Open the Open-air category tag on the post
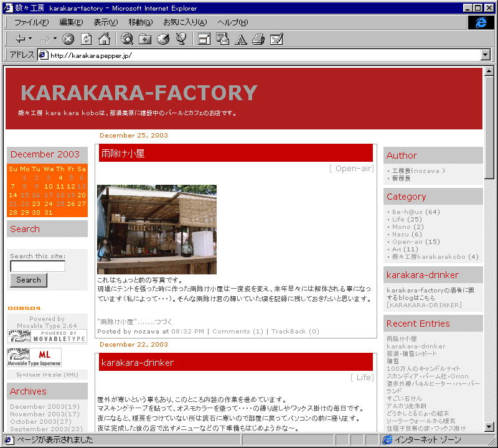The image size is (498, 448). 353,168
